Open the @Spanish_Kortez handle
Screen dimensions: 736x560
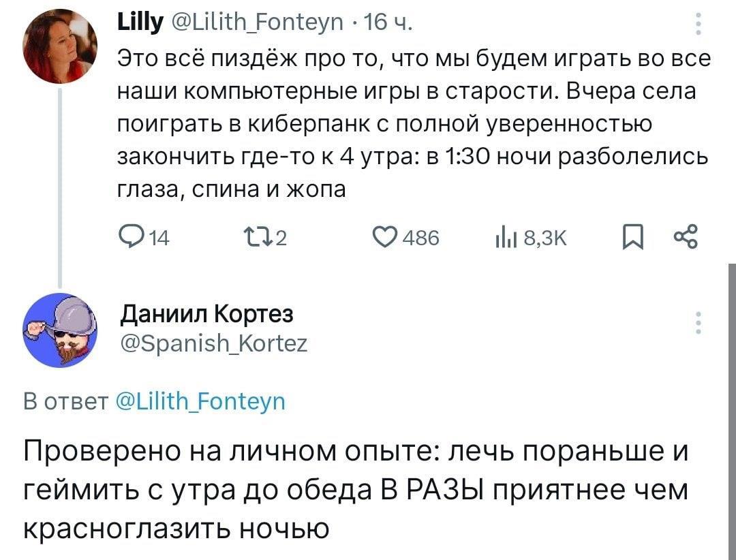(213, 343)
